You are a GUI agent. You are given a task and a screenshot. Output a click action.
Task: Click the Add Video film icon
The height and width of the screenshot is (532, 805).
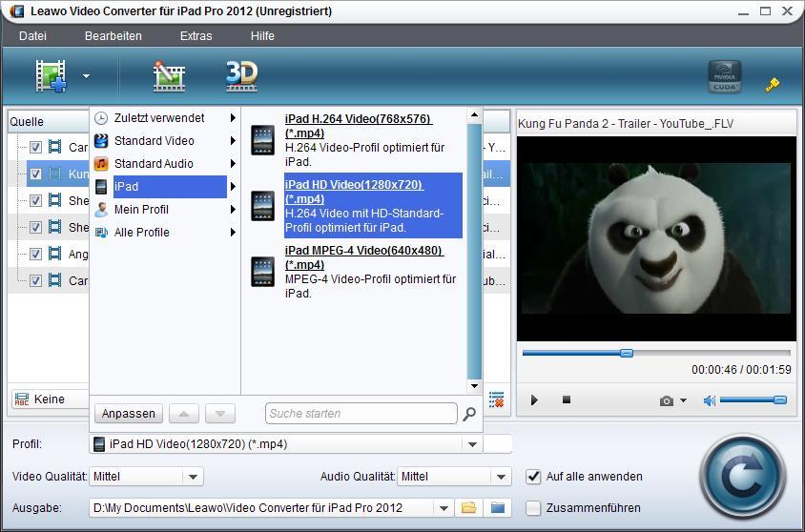coord(51,76)
